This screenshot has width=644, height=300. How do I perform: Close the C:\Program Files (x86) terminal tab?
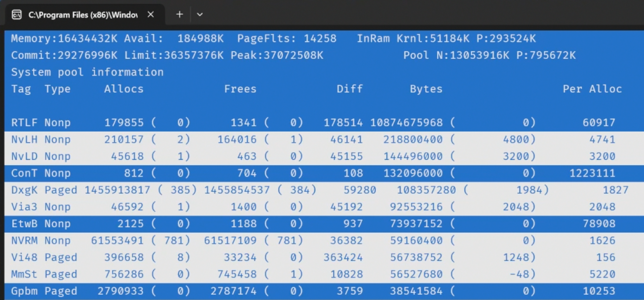pyautogui.click(x=151, y=15)
